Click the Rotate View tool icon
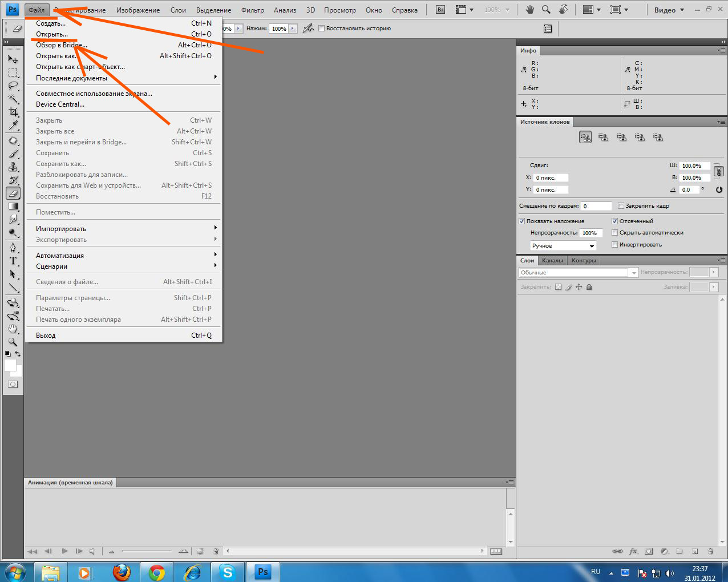This screenshot has height=582, width=728. (x=563, y=10)
